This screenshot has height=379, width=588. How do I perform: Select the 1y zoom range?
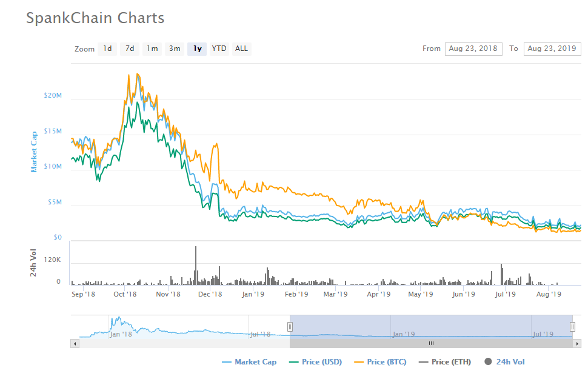(197, 49)
